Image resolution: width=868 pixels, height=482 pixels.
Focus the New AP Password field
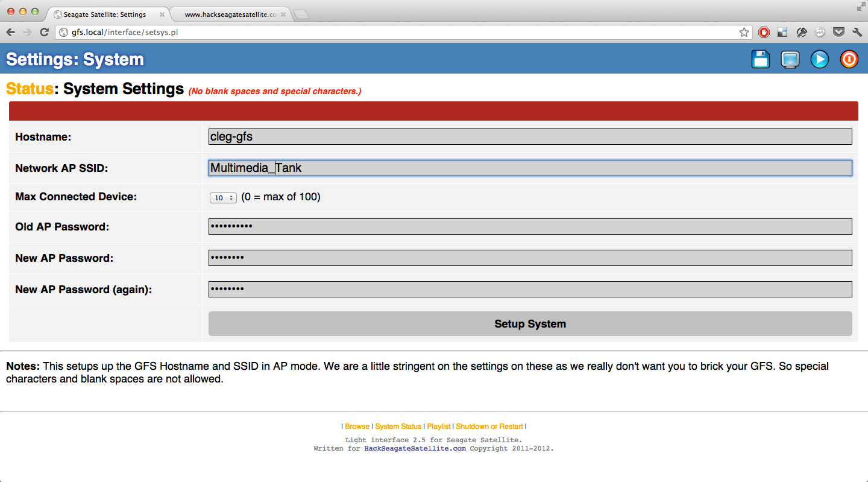tap(530, 258)
